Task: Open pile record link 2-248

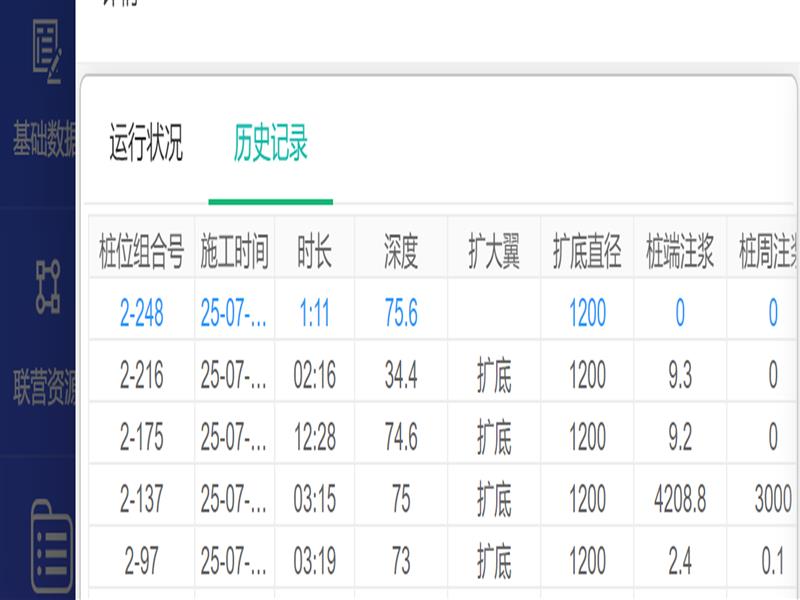Action: coord(141,314)
